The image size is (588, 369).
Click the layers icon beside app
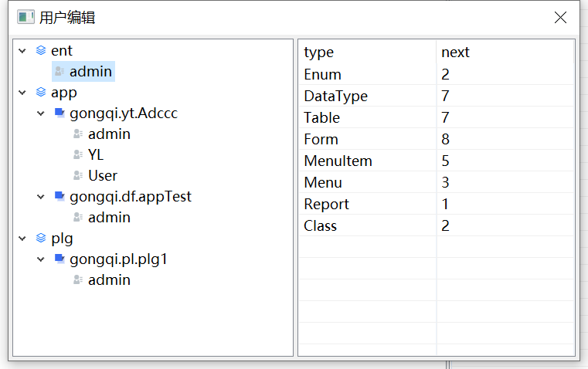(x=41, y=93)
